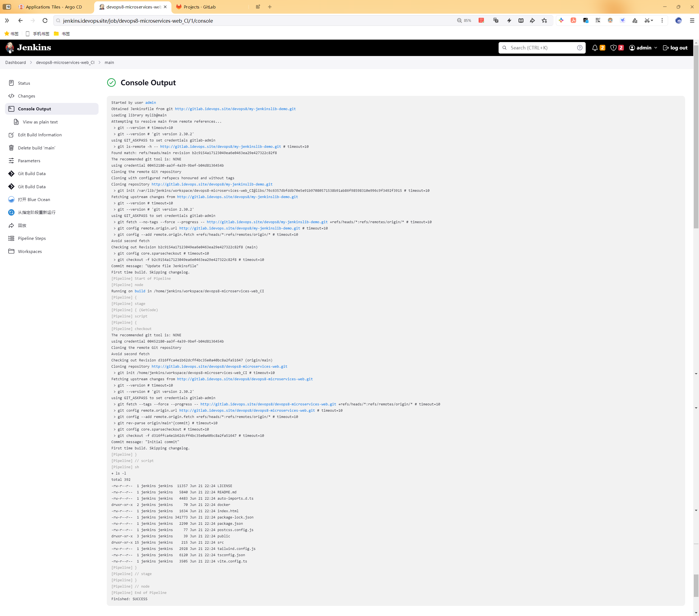Focus the Jenkins search box
Screen dimensions: 699x616
click(x=542, y=48)
